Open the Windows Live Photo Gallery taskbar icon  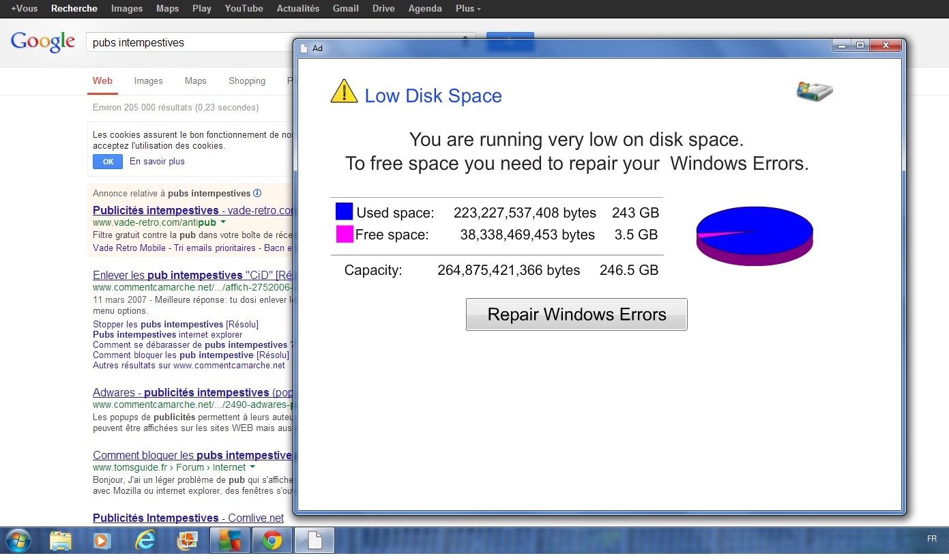(x=187, y=541)
